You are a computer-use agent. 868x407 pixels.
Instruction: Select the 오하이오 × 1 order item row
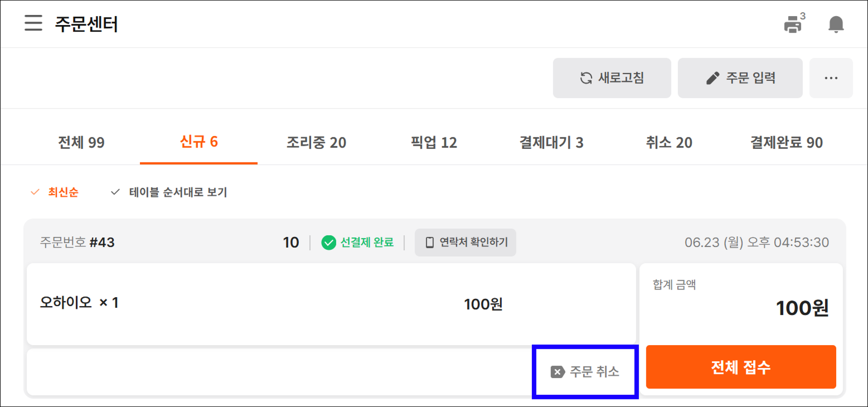tap(331, 304)
